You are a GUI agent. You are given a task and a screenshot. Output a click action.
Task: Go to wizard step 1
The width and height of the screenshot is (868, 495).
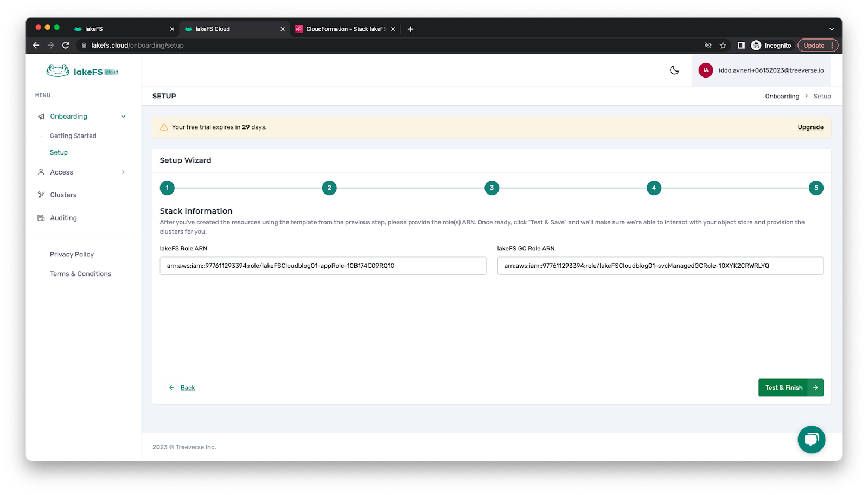click(167, 188)
